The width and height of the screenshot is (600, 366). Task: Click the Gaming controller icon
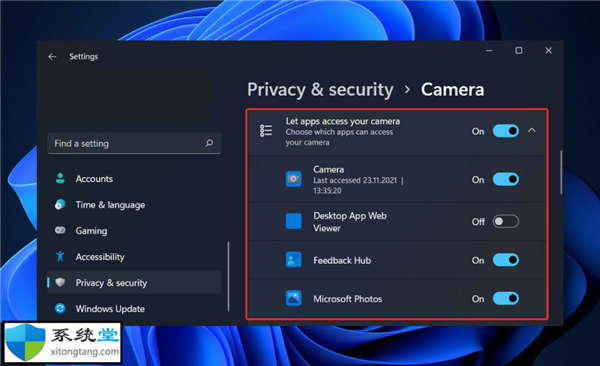pos(60,230)
